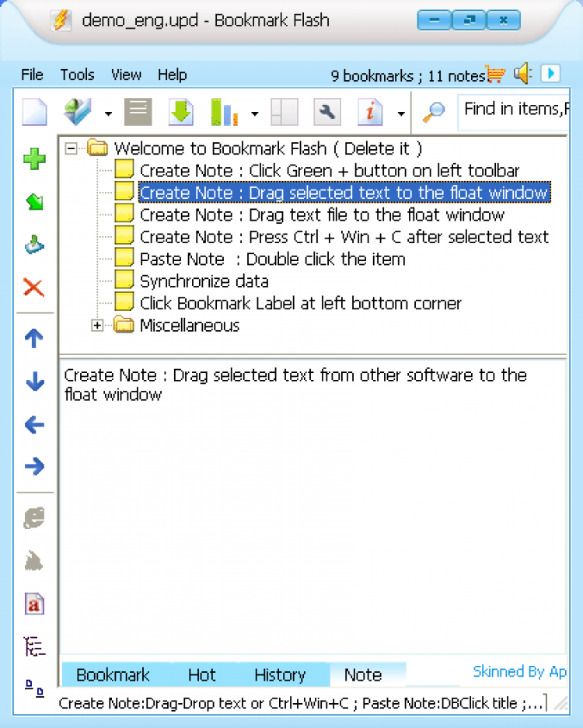Click the gray Internet Explorer browser icon
Image resolution: width=583 pixels, height=728 pixels.
tap(34, 517)
